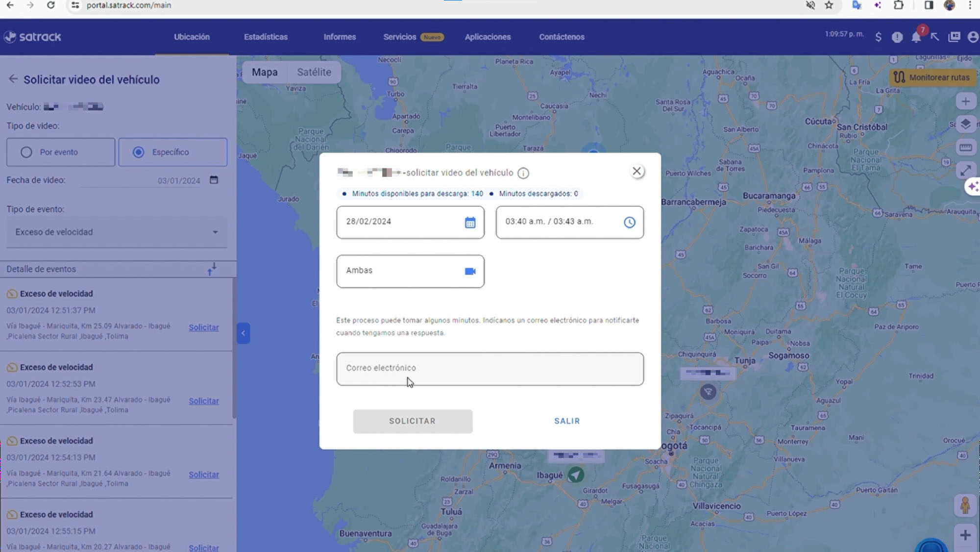Open calendar icon in 28/02/2024 field

pyautogui.click(x=470, y=223)
